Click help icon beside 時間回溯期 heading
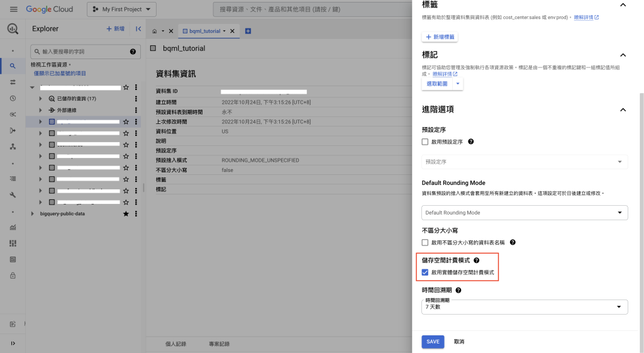This screenshot has width=644, height=353. [x=458, y=290]
